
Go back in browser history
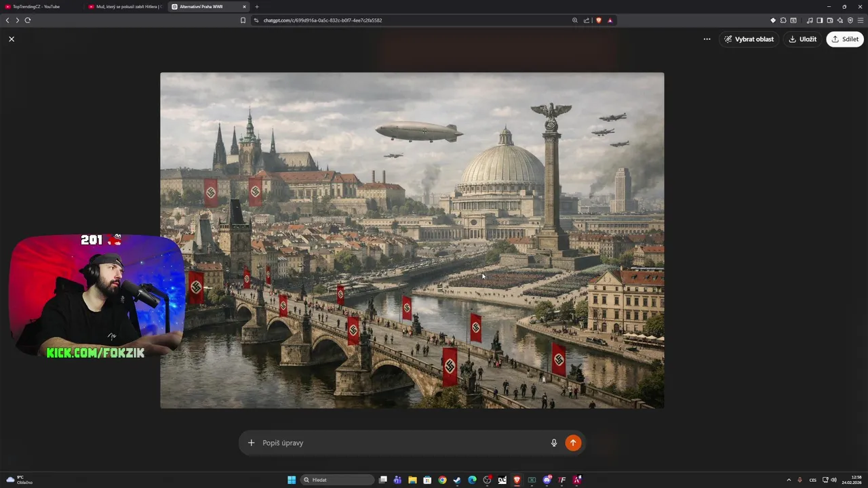click(x=7, y=20)
